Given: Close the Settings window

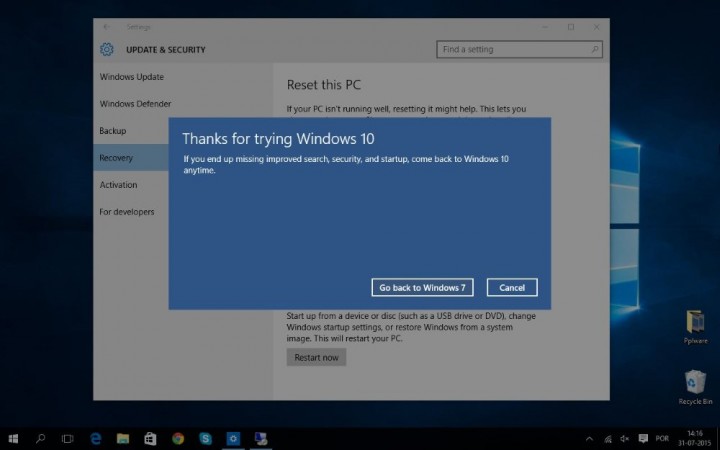Looking at the screenshot, I should (596, 27).
